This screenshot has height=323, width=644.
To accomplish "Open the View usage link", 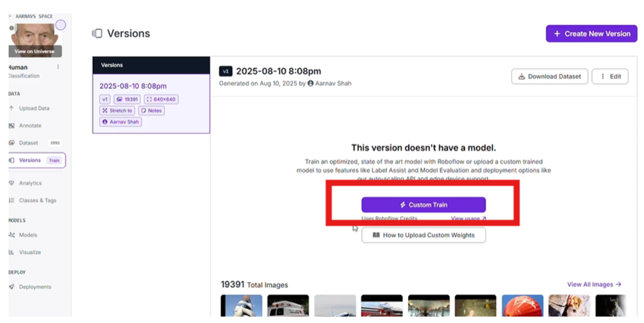I will click(x=469, y=218).
